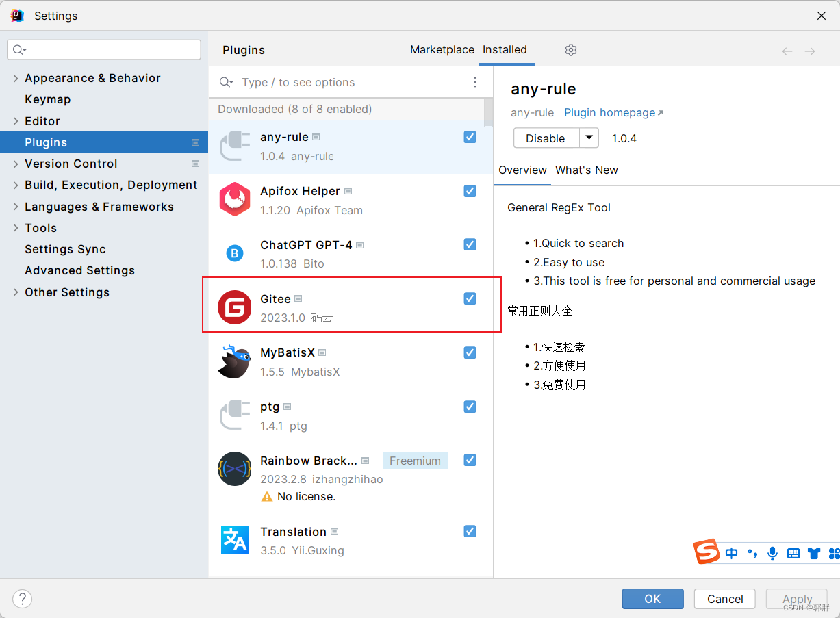Screen dimensions: 840x618
Task: Expand Appearance & Behavior section
Action: [x=16, y=78]
